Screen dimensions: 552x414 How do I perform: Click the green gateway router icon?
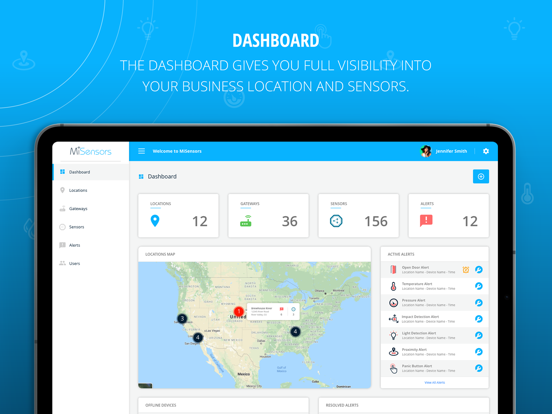(x=246, y=221)
